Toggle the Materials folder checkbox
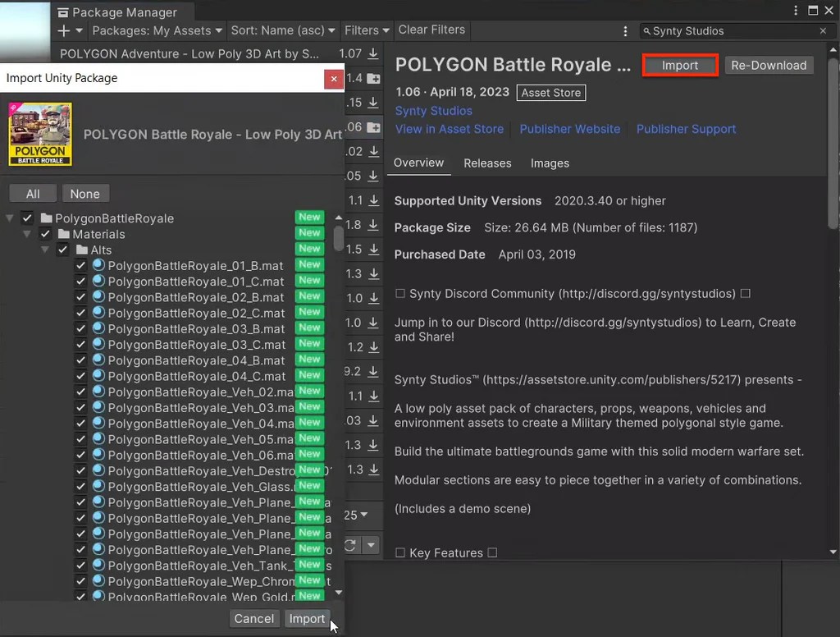Image resolution: width=840 pixels, height=637 pixels. pyautogui.click(x=45, y=234)
